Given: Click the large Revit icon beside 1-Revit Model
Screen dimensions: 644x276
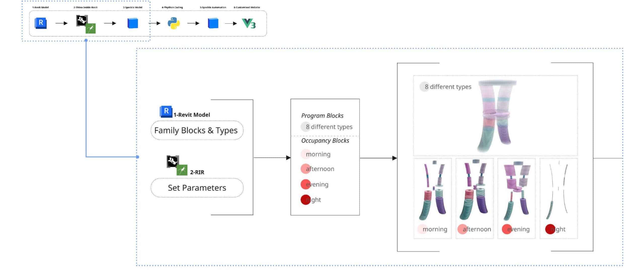Looking at the screenshot, I should (166, 112).
